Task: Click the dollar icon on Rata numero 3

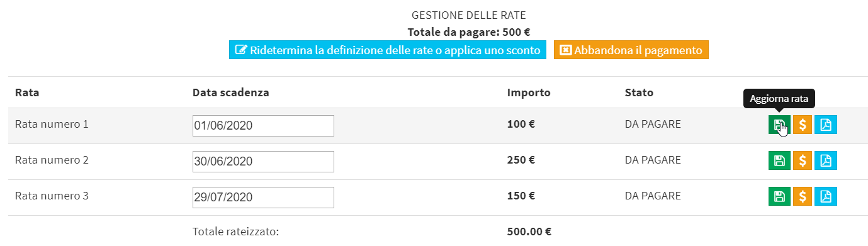Action: [x=803, y=196]
